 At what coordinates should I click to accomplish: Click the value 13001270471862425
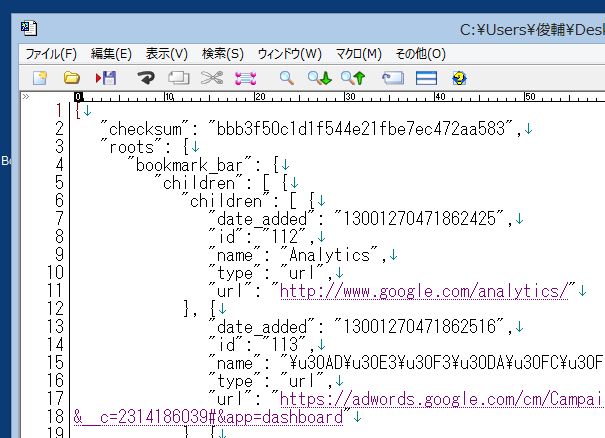point(419,219)
